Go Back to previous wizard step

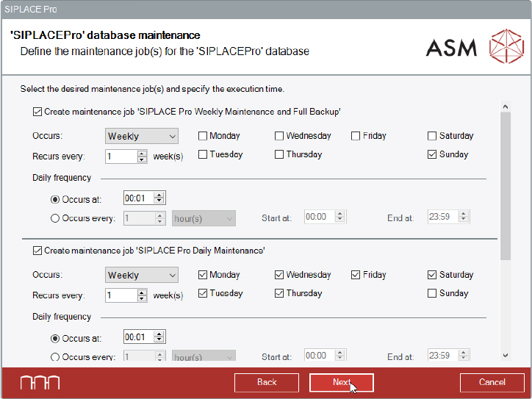tap(267, 382)
